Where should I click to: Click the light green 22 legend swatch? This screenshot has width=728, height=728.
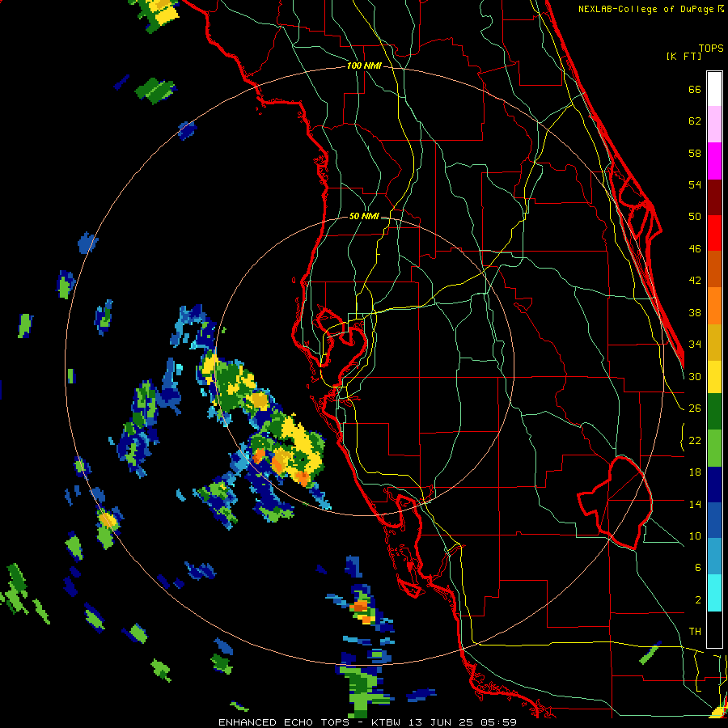click(x=714, y=448)
